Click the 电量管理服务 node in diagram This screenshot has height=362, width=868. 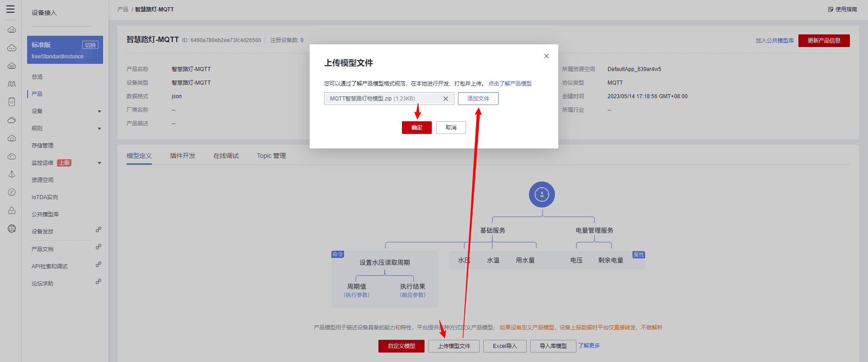594,230
